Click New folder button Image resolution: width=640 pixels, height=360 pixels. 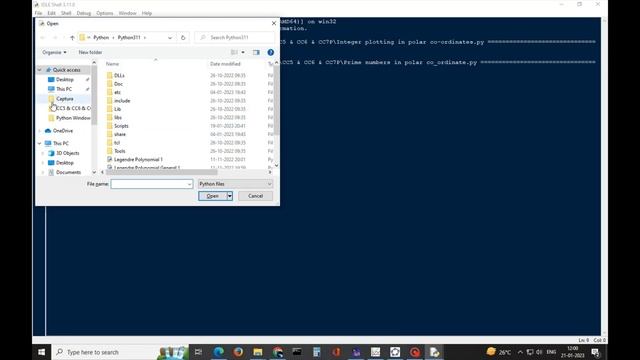click(x=90, y=52)
